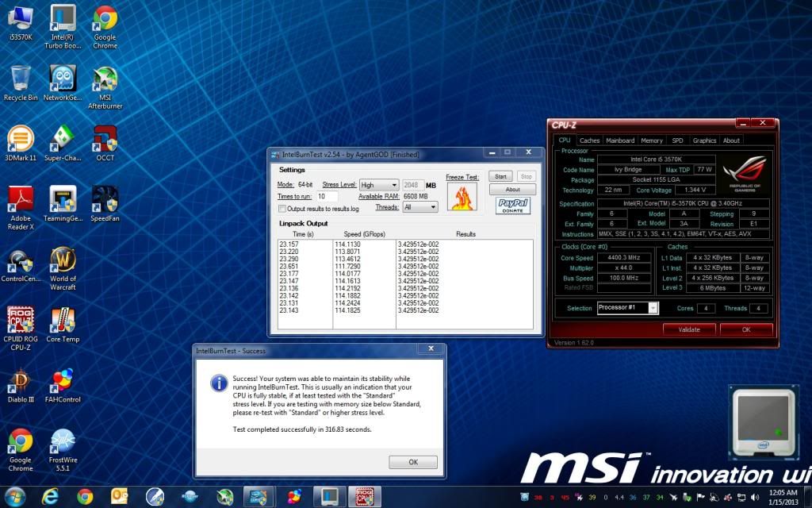Click OK in the IntelBurnTest Success dialog
The width and height of the screenshot is (812, 508).
[413, 462]
